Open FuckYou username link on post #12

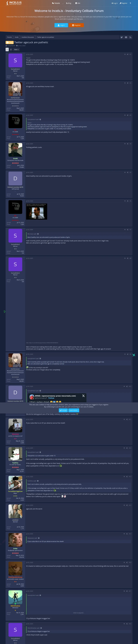pyautogui.click(x=15, y=463)
